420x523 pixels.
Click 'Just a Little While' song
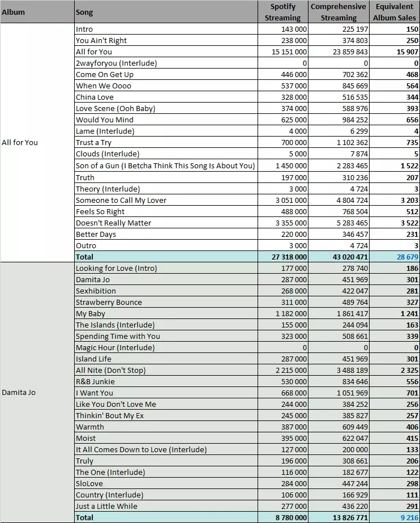click(x=166, y=507)
